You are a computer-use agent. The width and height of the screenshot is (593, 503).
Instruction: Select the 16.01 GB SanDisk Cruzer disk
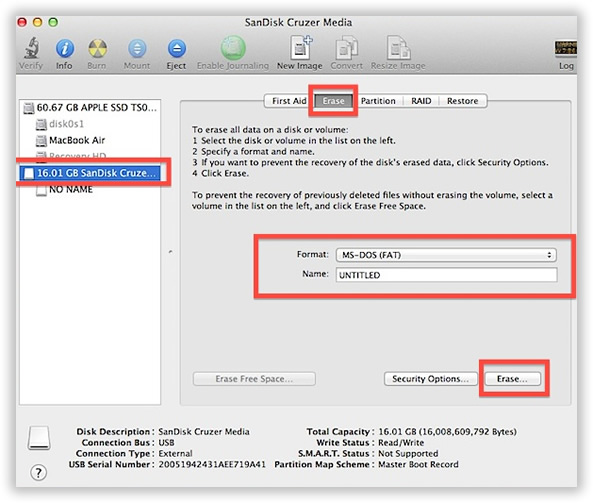[90, 173]
